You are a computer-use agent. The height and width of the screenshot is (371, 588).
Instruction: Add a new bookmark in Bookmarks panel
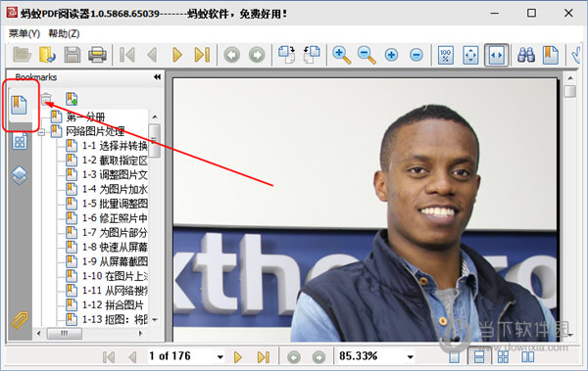[72, 99]
